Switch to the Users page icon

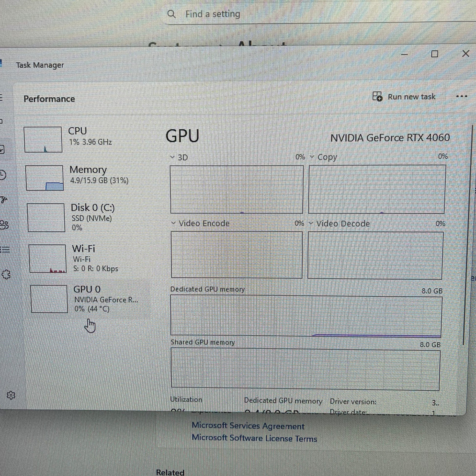(x=4, y=225)
